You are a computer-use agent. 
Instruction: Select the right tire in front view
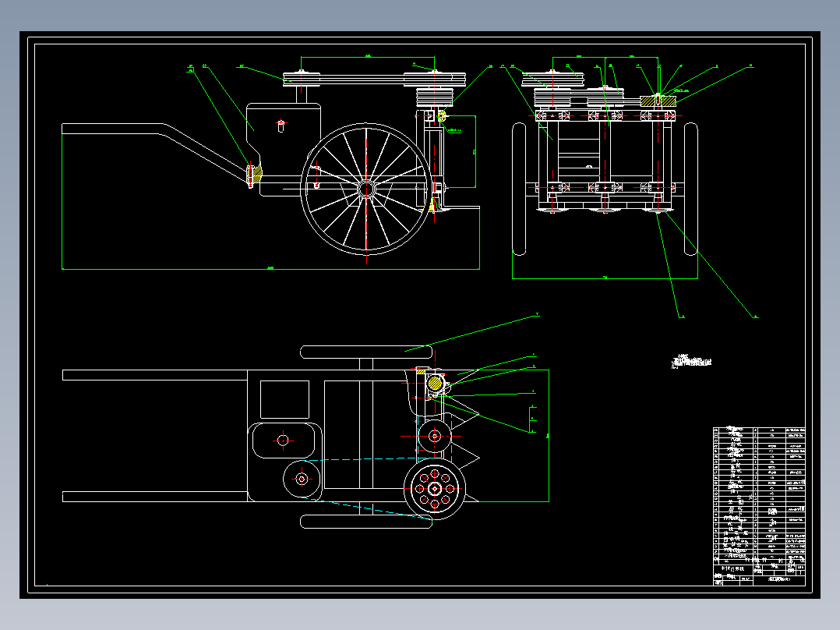(691, 189)
